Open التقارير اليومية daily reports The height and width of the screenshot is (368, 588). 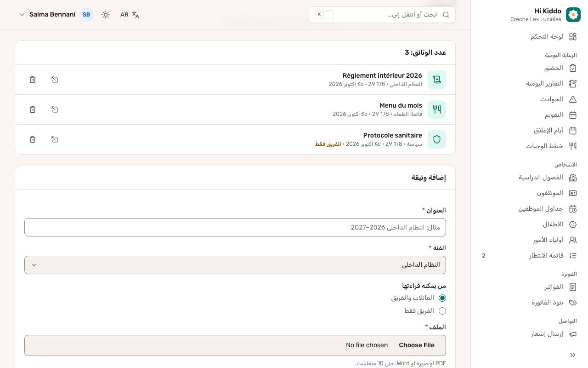(529, 84)
